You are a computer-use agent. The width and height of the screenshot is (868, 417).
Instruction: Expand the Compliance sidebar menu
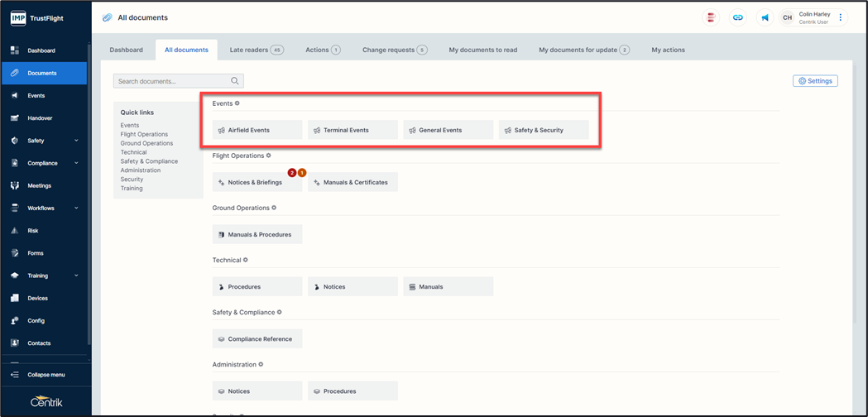coord(76,163)
